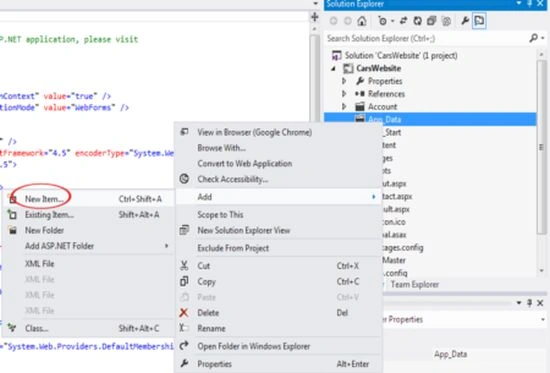Toggle Sync with Active Document arrows

(403, 21)
